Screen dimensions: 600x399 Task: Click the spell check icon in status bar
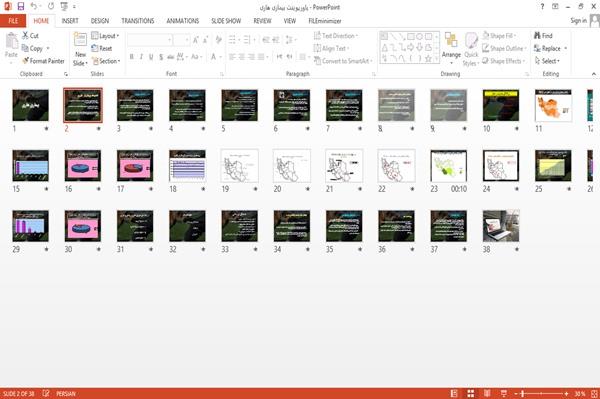pos(46,393)
